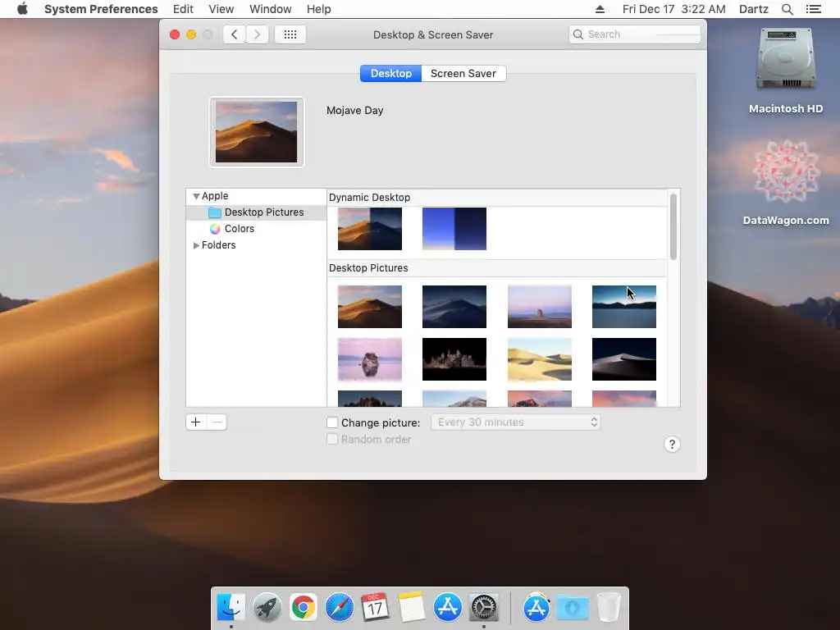840x630 pixels.
Task: Choose the Solar Gradients dynamic thumbnail
Action: coord(454,229)
